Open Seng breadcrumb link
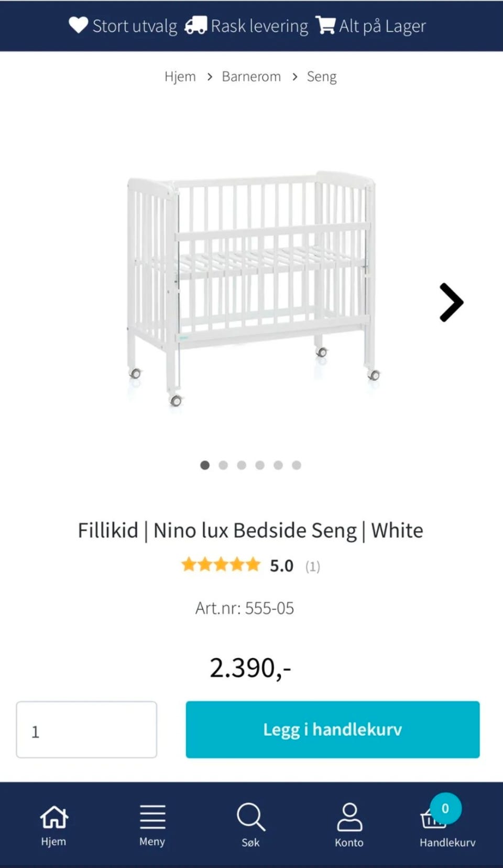 pos(321,77)
